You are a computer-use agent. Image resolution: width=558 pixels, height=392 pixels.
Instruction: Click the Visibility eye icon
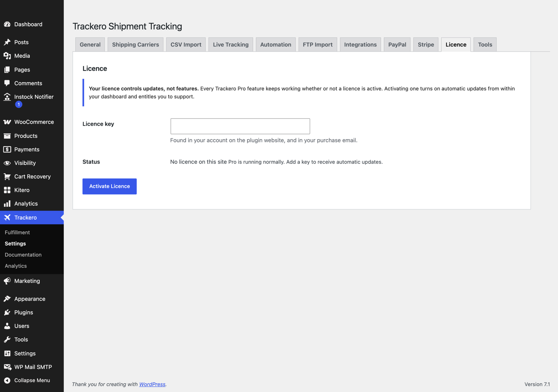pos(7,163)
